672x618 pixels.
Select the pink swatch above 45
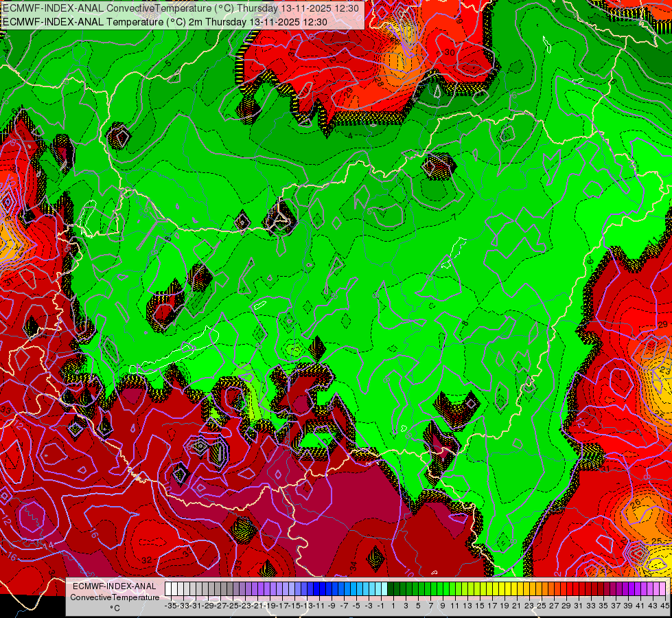(662, 588)
